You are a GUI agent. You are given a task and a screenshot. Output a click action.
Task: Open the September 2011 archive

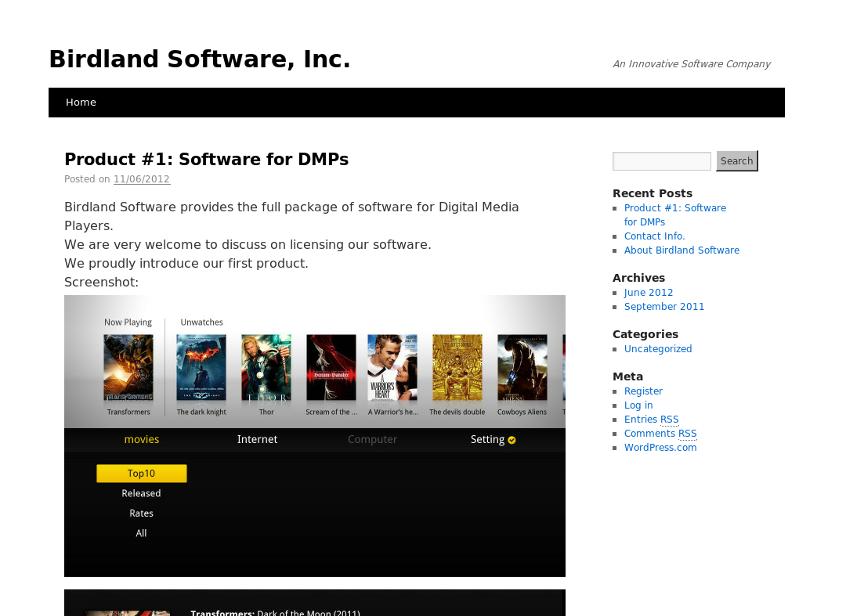click(x=663, y=307)
